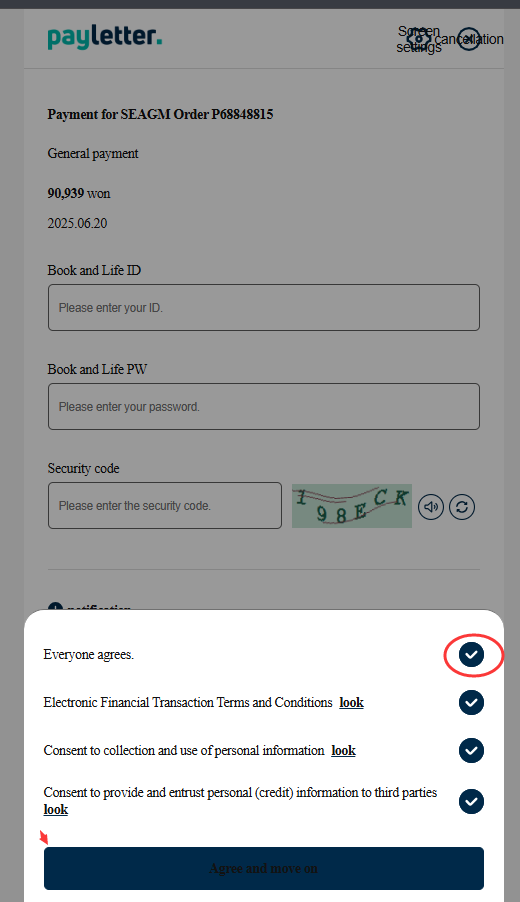
Task: Open look link for third parties consent
Action: (56, 809)
